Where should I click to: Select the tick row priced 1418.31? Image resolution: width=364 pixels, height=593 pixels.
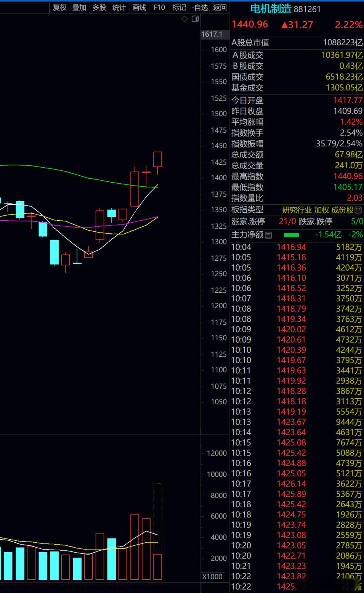[x=297, y=298]
